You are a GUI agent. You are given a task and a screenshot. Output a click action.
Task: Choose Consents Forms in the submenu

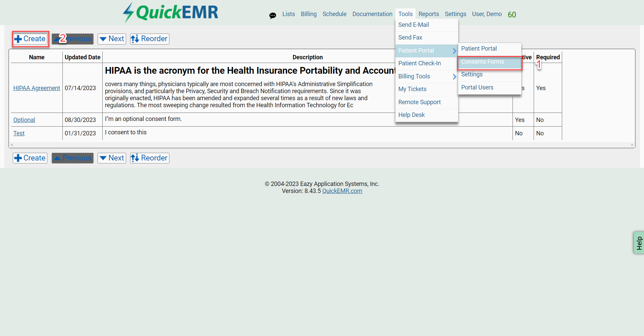(x=489, y=62)
